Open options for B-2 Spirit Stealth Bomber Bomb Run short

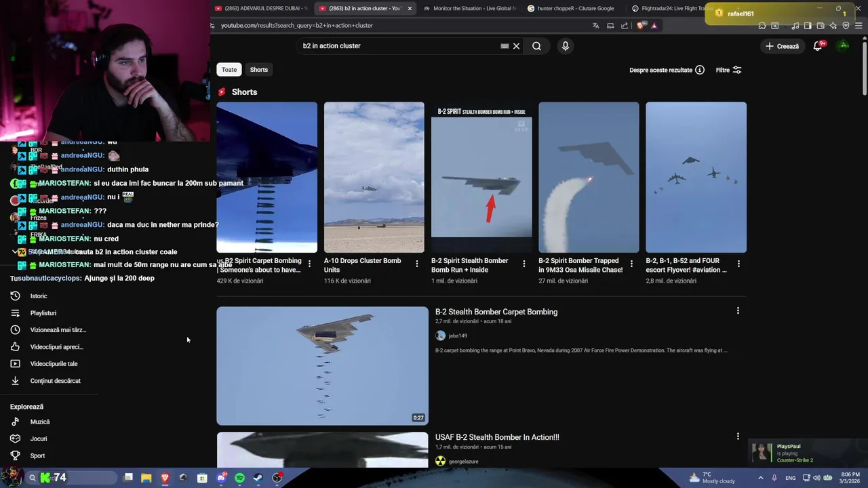click(x=524, y=264)
